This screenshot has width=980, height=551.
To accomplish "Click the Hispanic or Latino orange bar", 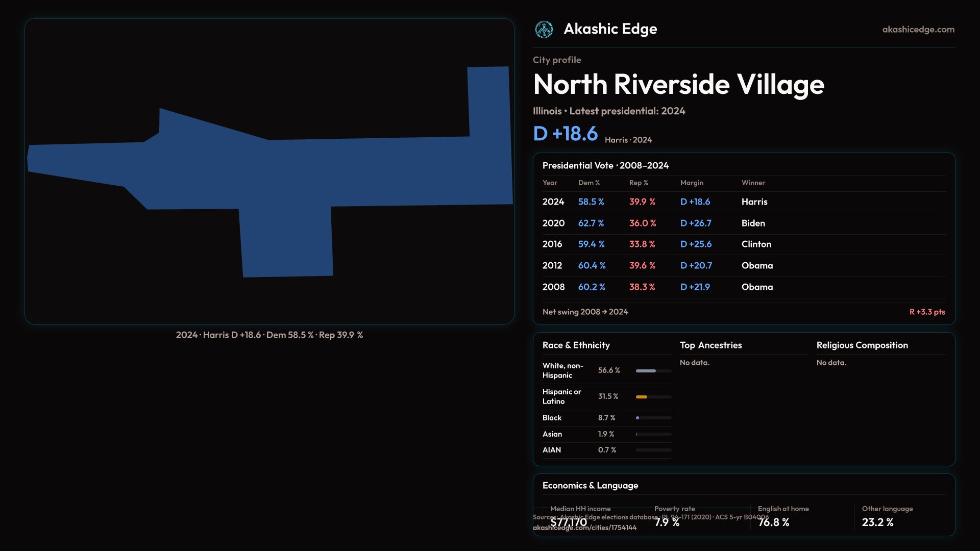I will point(642,397).
